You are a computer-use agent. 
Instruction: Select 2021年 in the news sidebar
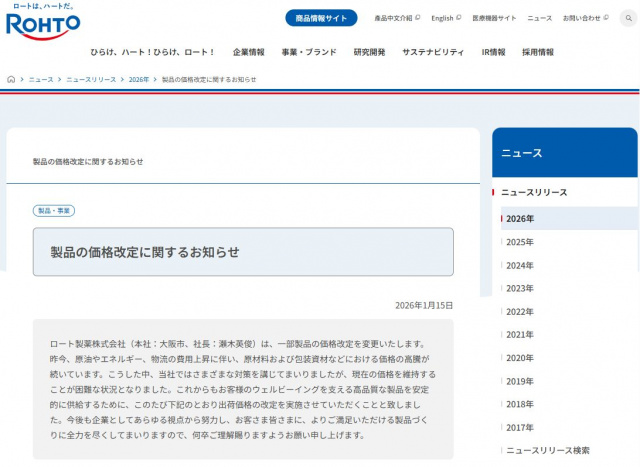pos(520,335)
